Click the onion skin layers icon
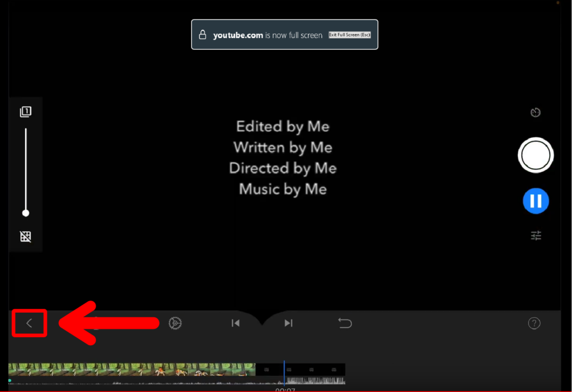This screenshot has width=572, height=392. coord(26,112)
